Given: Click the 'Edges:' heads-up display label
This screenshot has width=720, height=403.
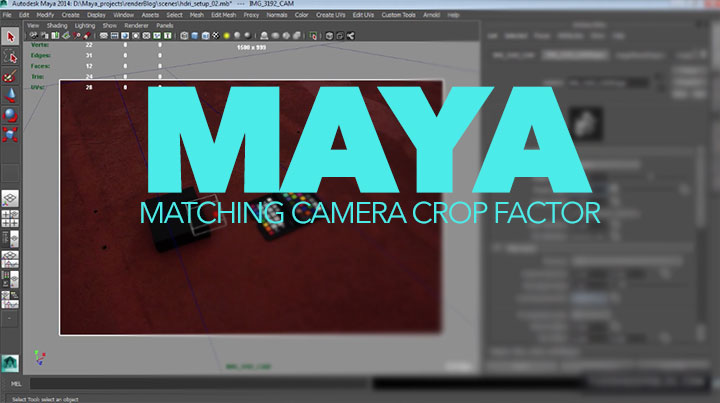Looking at the screenshot, I should pos(41,56).
